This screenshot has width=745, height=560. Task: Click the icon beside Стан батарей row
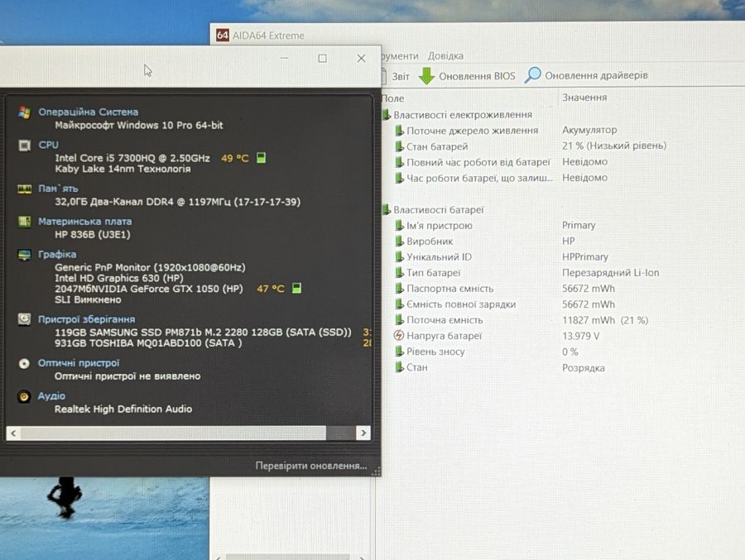tap(400, 146)
